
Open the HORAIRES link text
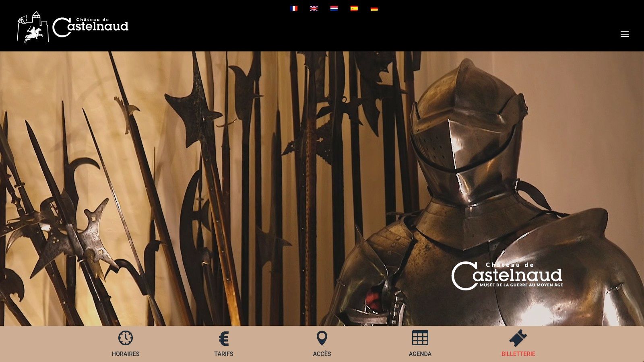126,354
